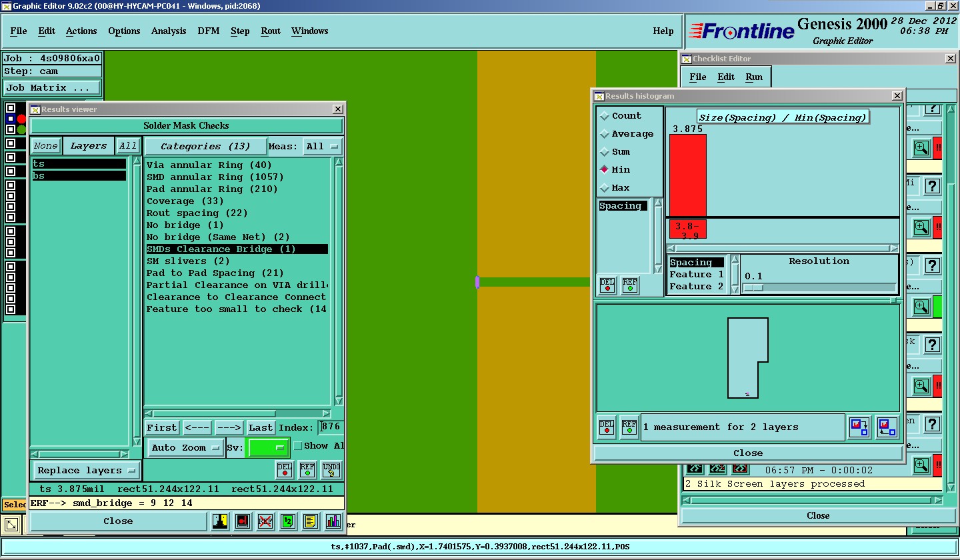Open the File menu in main menu bar

19,31
